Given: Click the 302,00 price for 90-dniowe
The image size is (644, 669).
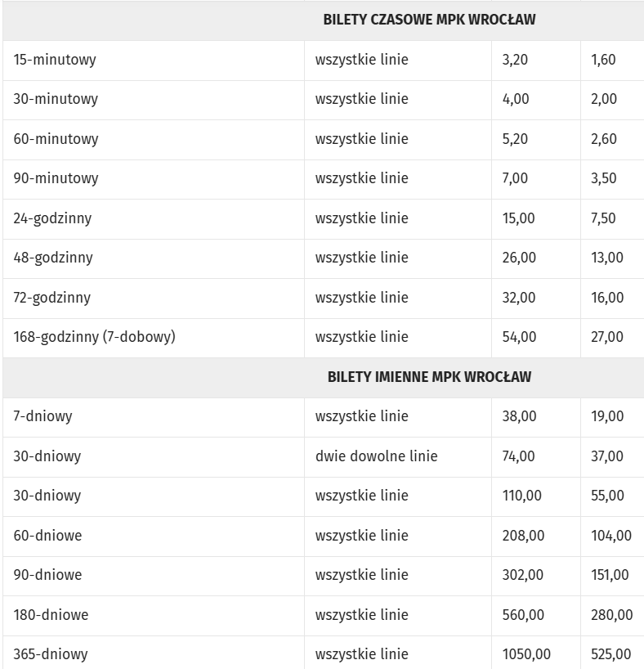Looking at the screenshot, I should coord(522,575).
